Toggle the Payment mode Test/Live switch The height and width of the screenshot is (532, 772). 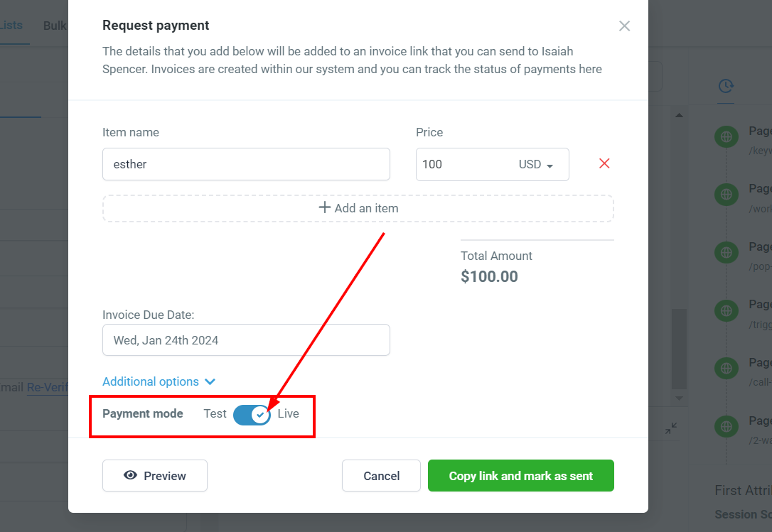tap(252, 414)
